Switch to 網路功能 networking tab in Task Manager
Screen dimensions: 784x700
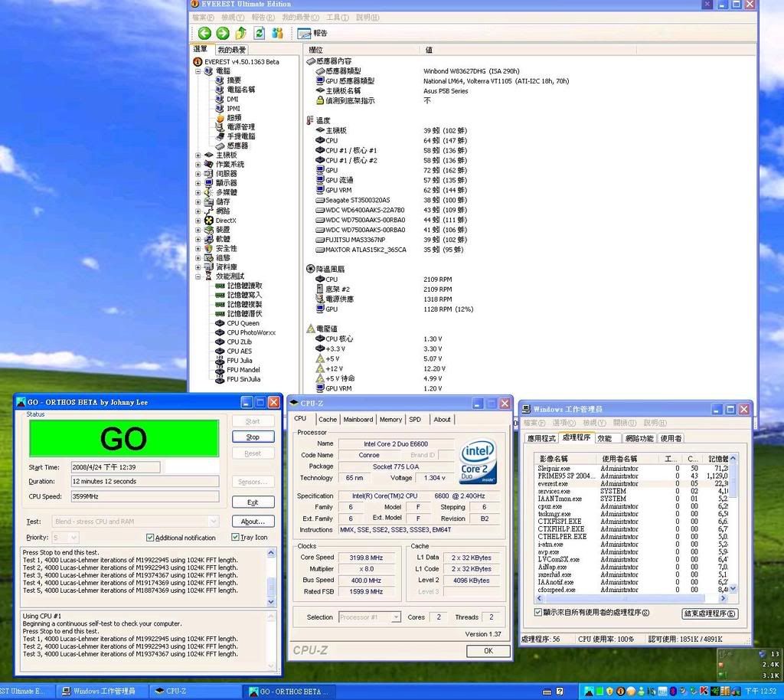639,439
